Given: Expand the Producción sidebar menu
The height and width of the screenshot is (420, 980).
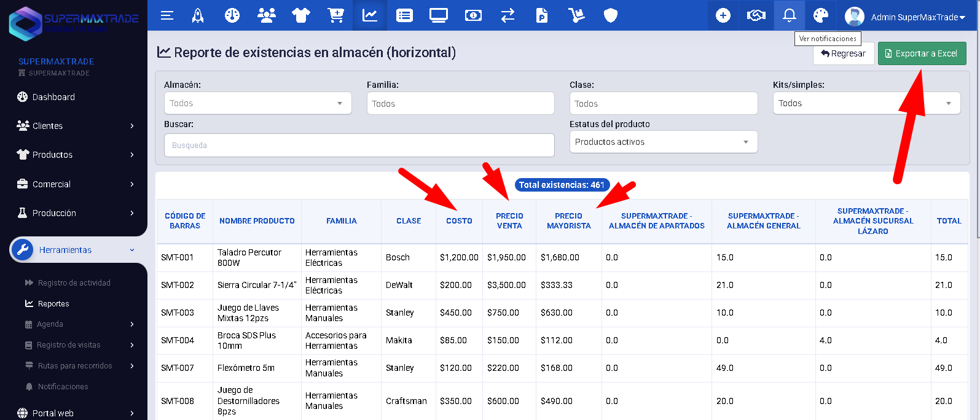Looking at the screenshot, I should [x=74, y=213].
